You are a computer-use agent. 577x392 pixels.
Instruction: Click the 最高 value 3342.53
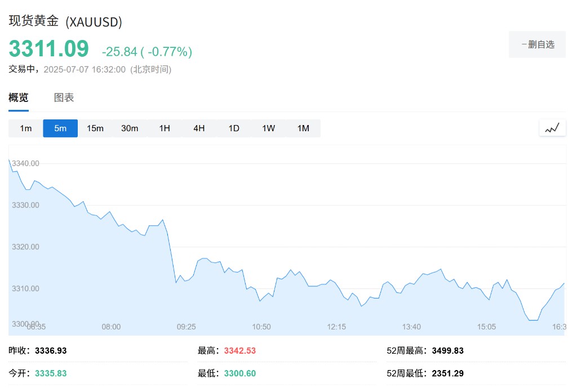pyautogui.click(x=239, y=350)
